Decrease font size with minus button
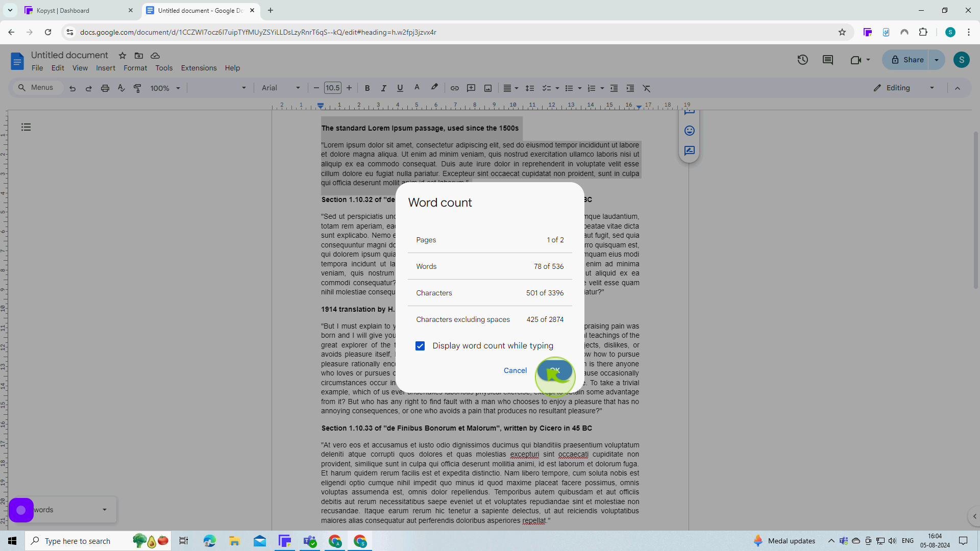980x551 pixels. click(x=316, y=88)
